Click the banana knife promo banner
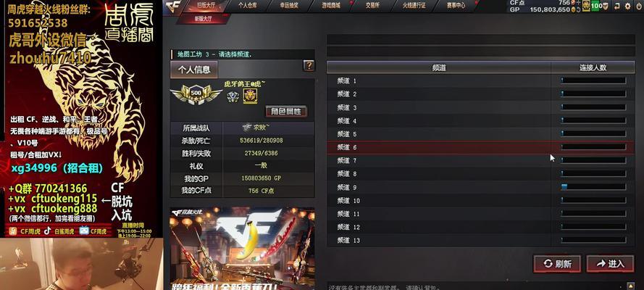Screen dimensions: 644x290 point(243,249)
